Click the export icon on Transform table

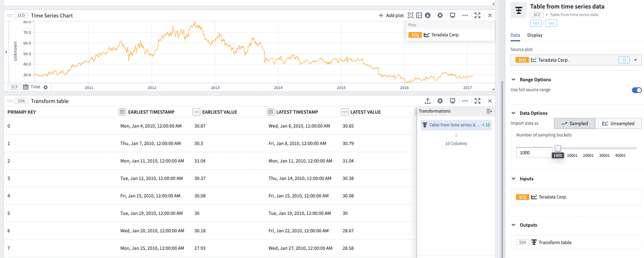tap(428, 101)
